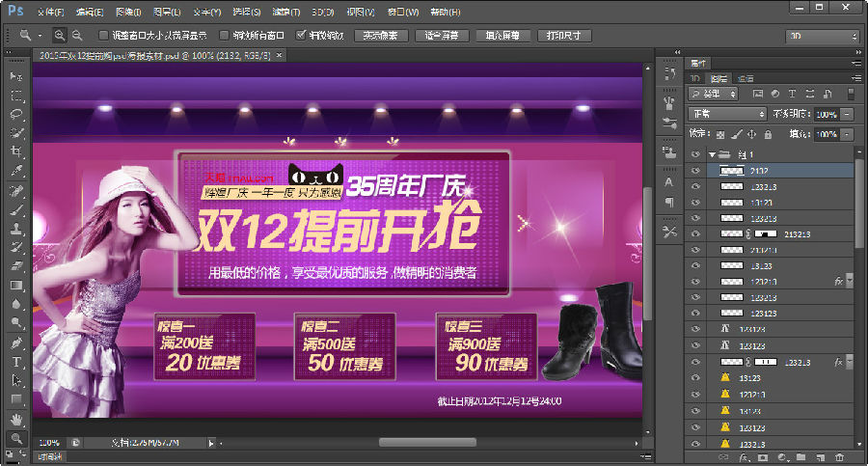This screenshot has width=868, height=466.
Task: Click the Zoom Out icon in options bar
Action: (x=77, y=36)
